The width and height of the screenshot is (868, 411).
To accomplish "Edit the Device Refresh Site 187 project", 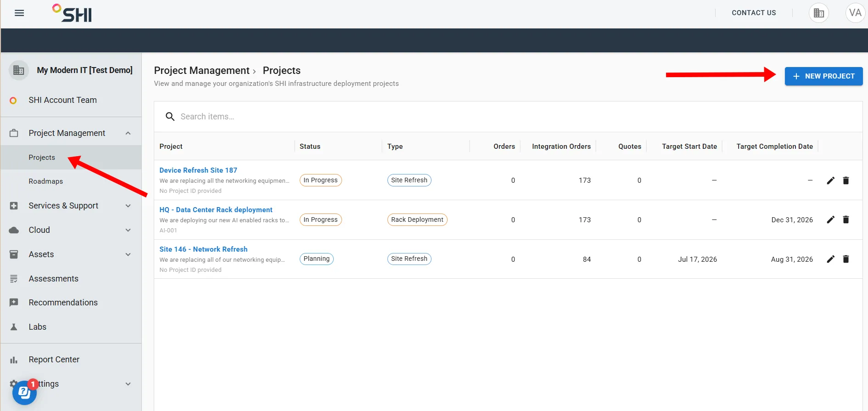I will 830,180.
